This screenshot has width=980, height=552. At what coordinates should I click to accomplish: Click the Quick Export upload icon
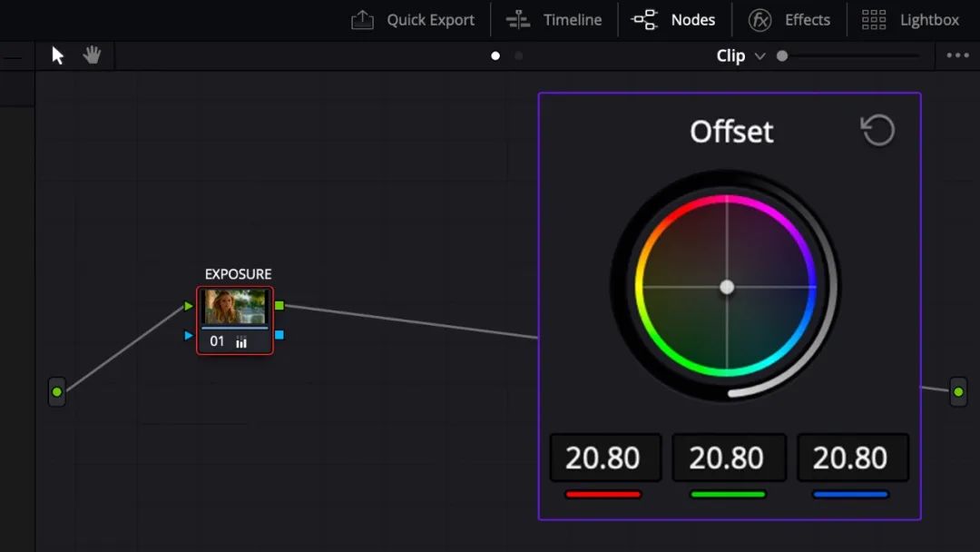click(x=362, y=20)
